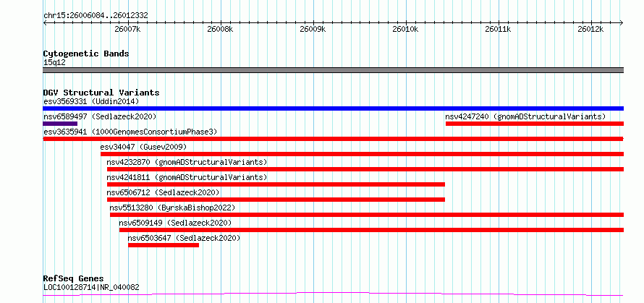The image size is (644, 303).
Task: Select the gray 15q12 cytogenetic band bar
Action: [x=333, y=70]
